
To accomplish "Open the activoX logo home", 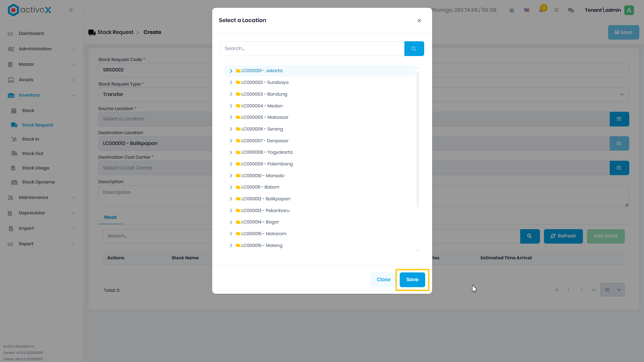I will [30, 10].
